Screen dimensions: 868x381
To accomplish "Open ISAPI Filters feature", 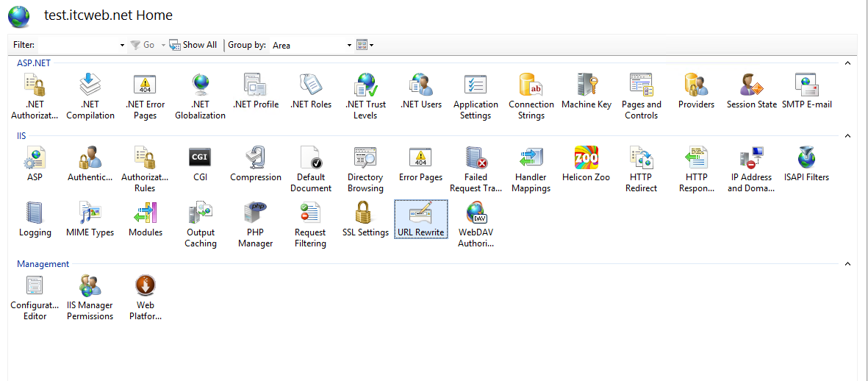I will (x=806, y=165).
